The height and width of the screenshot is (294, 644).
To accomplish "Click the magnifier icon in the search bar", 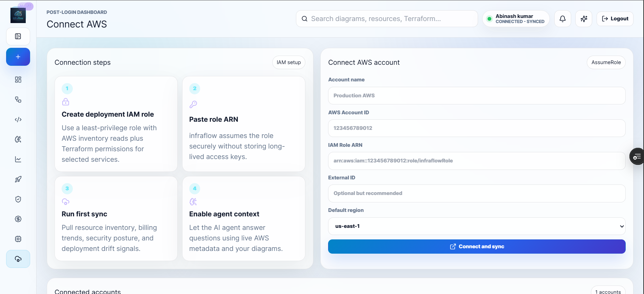I will coord(304,19).
